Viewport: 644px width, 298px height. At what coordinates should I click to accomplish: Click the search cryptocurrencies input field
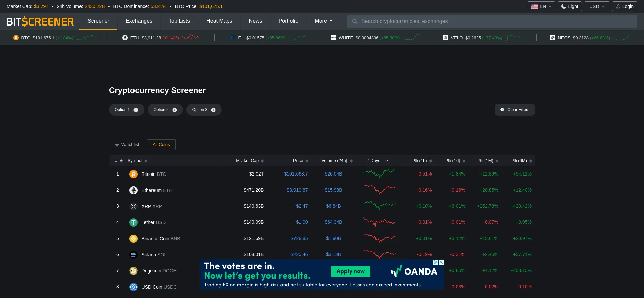tap(492, 21)
